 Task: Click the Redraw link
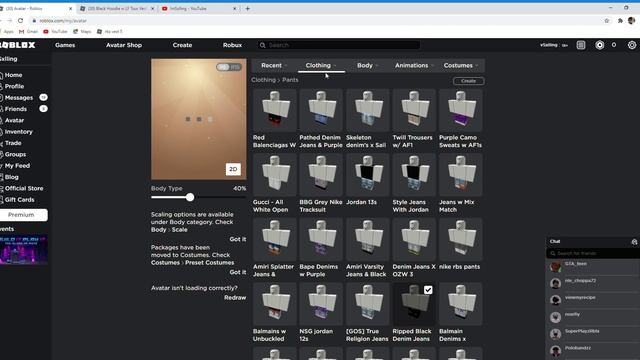235,298
